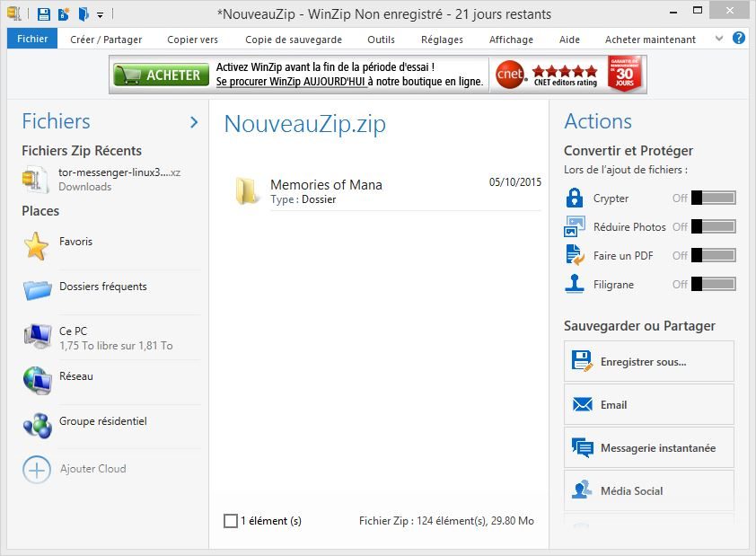Open the Memories of Mana folder

click(x=248, y=190)
